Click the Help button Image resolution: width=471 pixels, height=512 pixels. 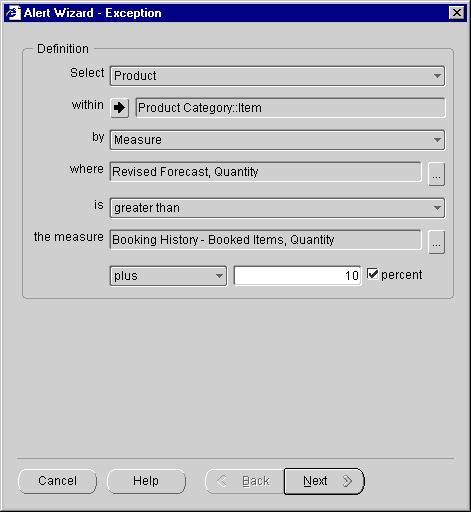[146, 481]
